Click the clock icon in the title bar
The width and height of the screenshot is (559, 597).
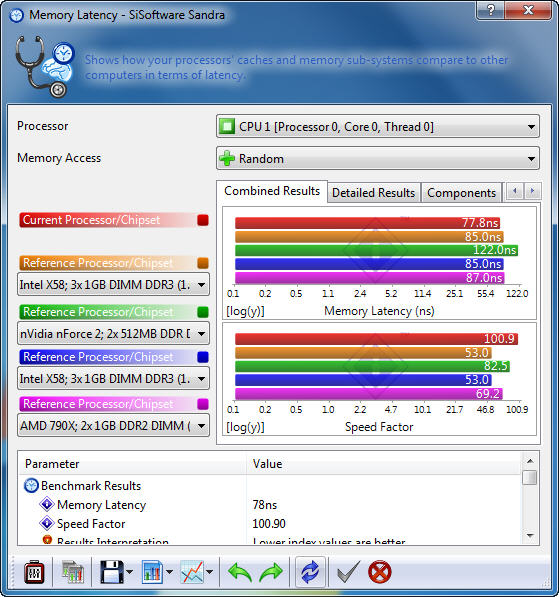16,15
